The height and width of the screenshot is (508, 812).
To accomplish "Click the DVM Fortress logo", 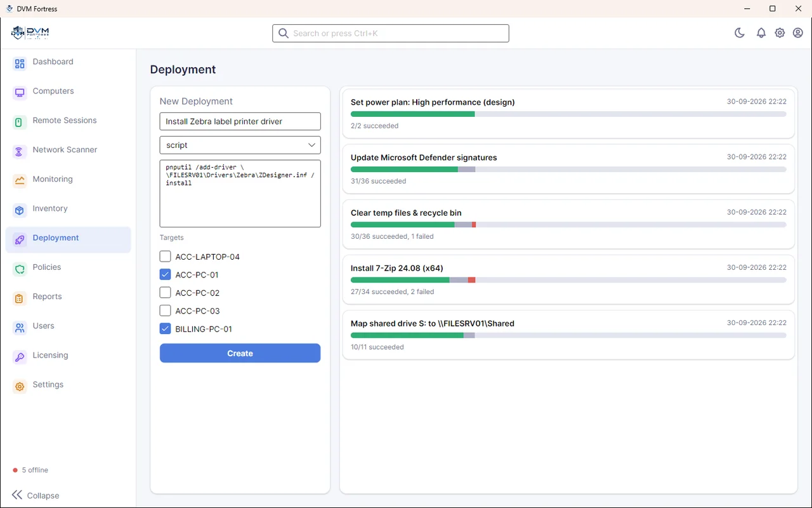I will pyautogui.click(x=30, y=33).
